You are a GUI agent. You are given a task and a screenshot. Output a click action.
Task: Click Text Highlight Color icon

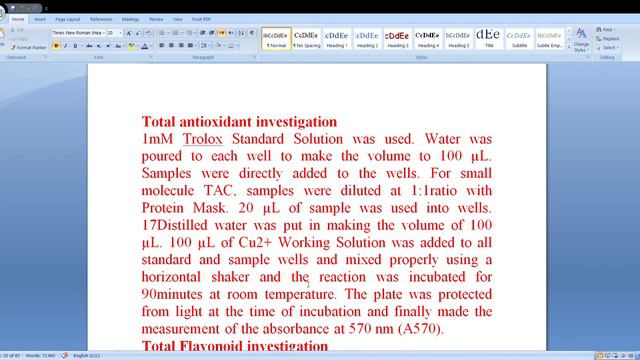131,46
